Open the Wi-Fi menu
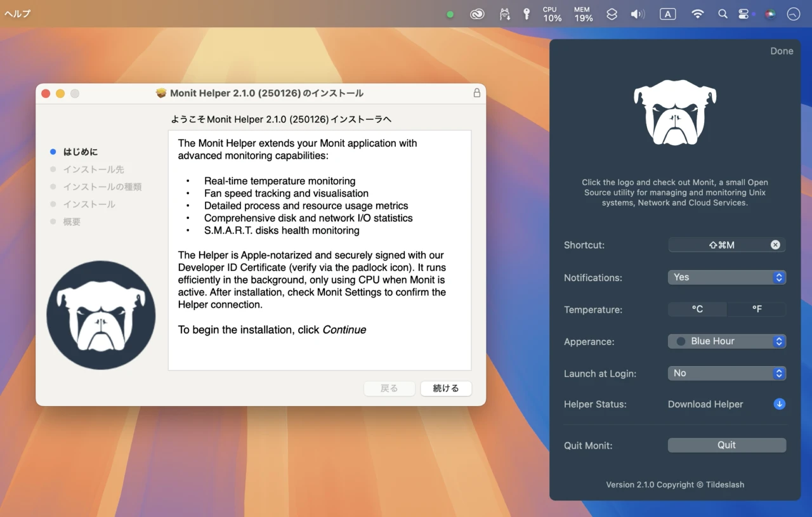This screenshot has width=812, height=517. click(698, 14)
